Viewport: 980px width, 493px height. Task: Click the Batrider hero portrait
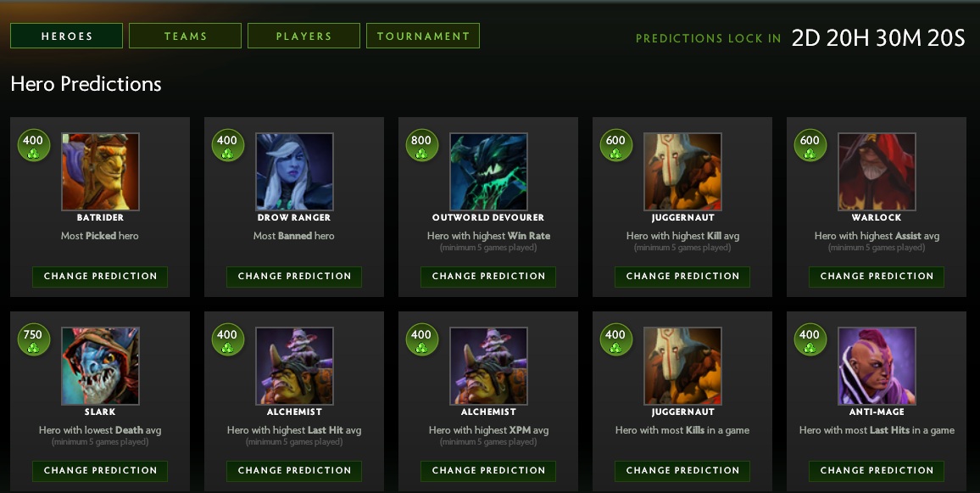pos(100,171)
